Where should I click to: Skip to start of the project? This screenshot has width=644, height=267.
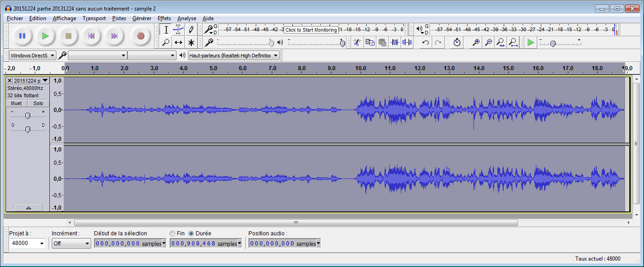tap(91, 36)
